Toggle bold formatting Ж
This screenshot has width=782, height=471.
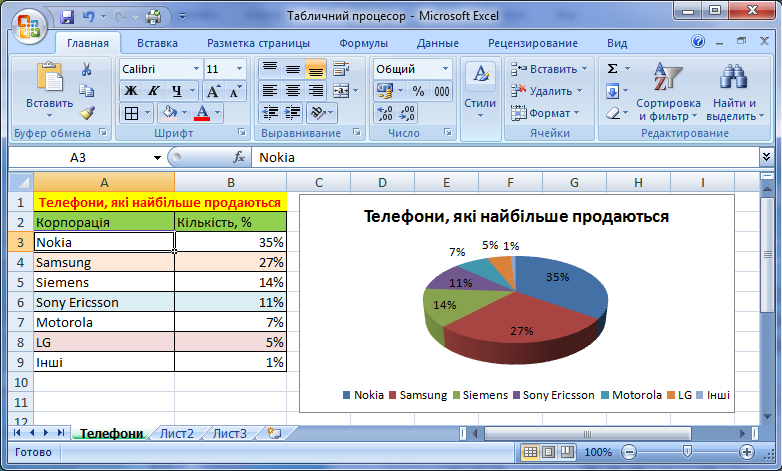coord(131,91)
